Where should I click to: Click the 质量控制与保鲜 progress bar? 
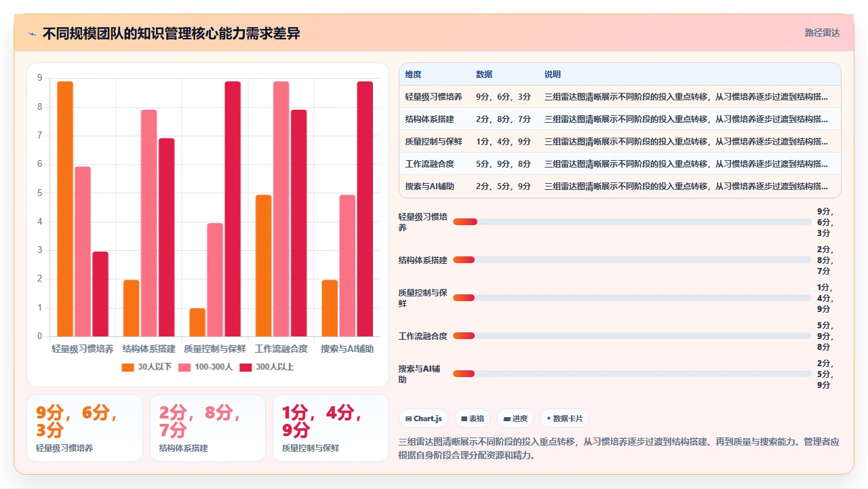pyautogui.click(x=632, y=298)
